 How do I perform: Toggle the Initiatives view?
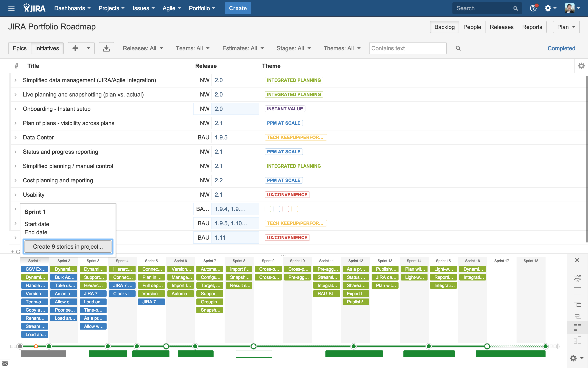[x=47, y=48]
